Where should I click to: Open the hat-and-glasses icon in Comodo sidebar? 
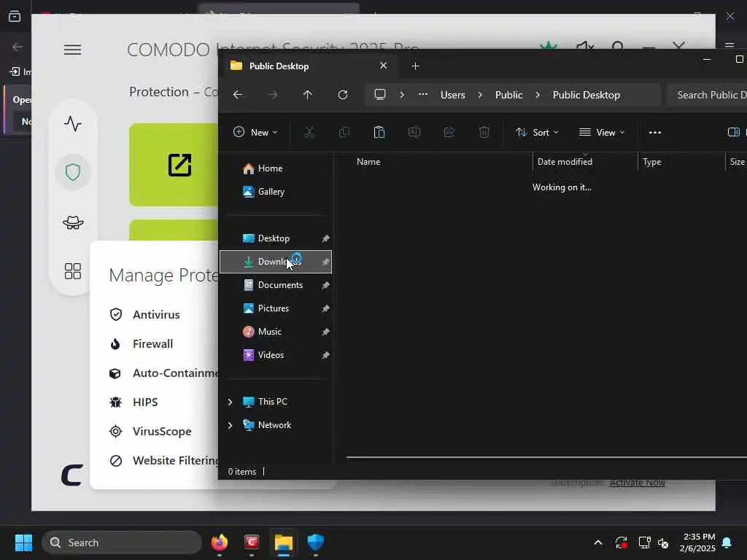click(x=73, y=222)
